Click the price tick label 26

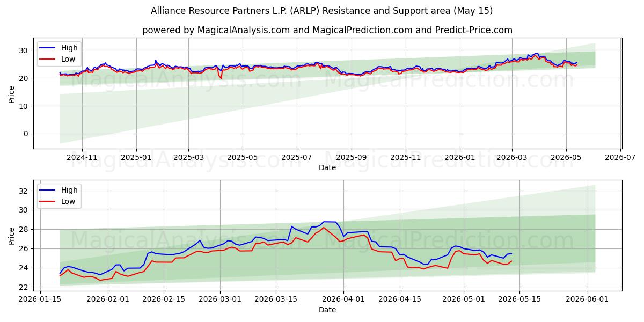(25, 248)
